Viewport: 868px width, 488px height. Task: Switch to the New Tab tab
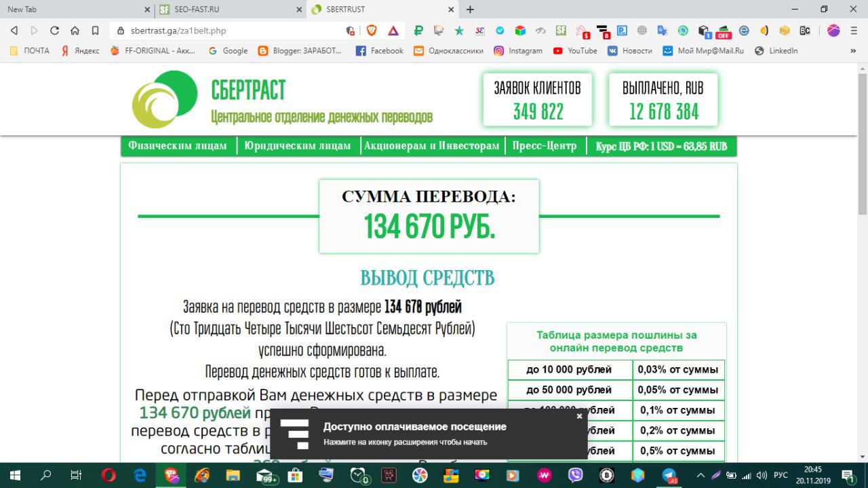(x=77, y=10)
